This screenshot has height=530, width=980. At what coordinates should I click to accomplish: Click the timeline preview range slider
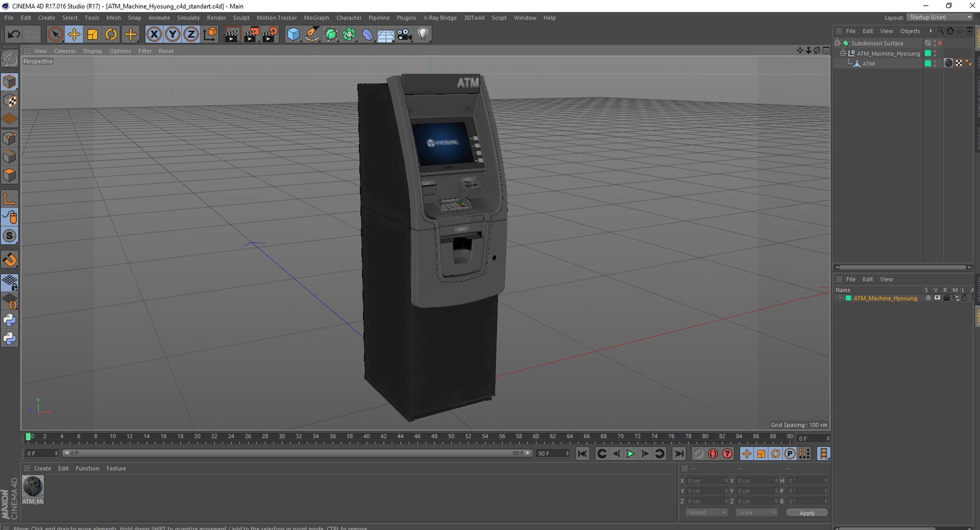coord(297,453)
